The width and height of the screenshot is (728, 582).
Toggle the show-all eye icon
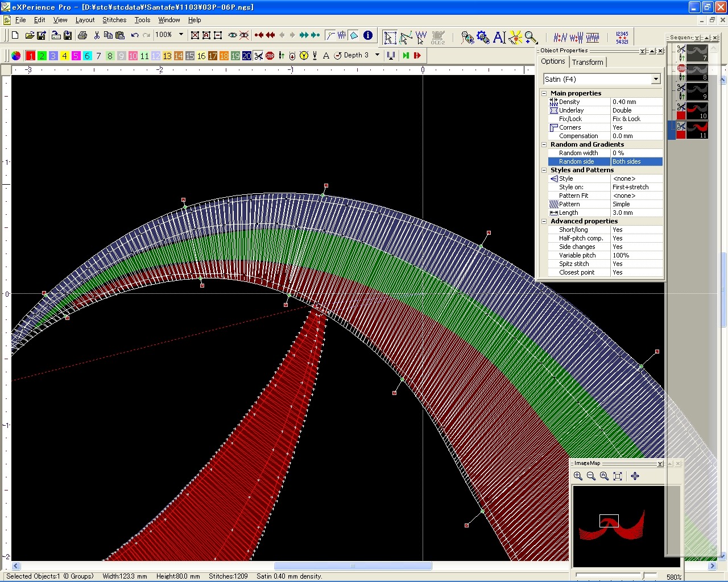(x=233, y=35)
